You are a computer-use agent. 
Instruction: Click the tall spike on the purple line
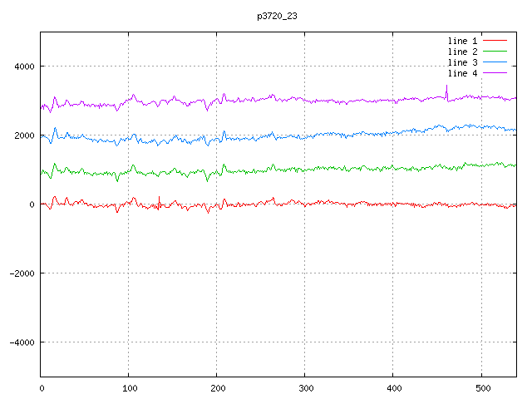446,88
